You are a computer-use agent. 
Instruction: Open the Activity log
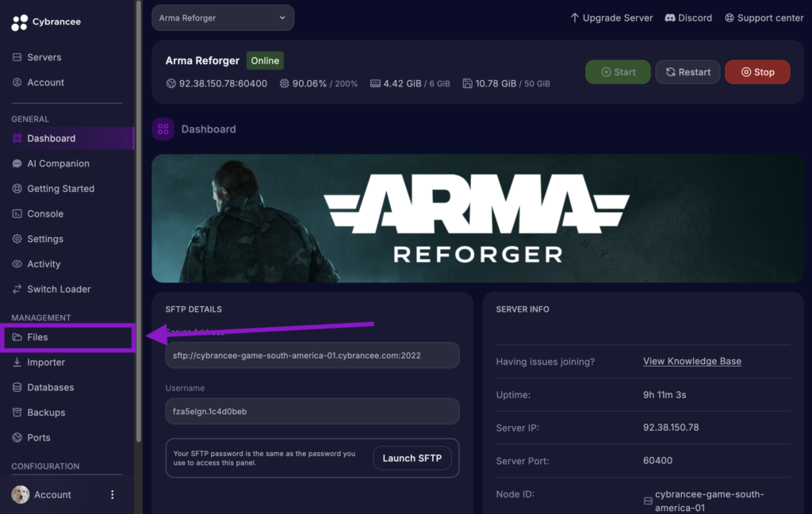[x=44, y=263]
